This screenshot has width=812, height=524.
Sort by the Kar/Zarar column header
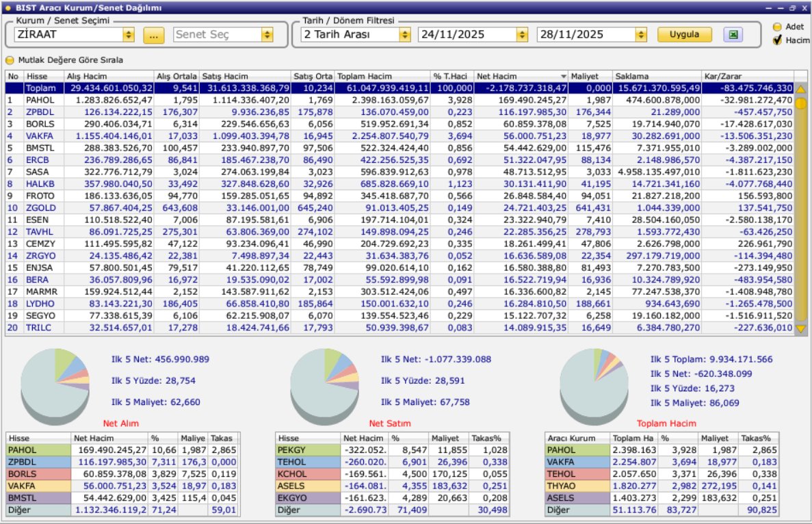(748, 76)
